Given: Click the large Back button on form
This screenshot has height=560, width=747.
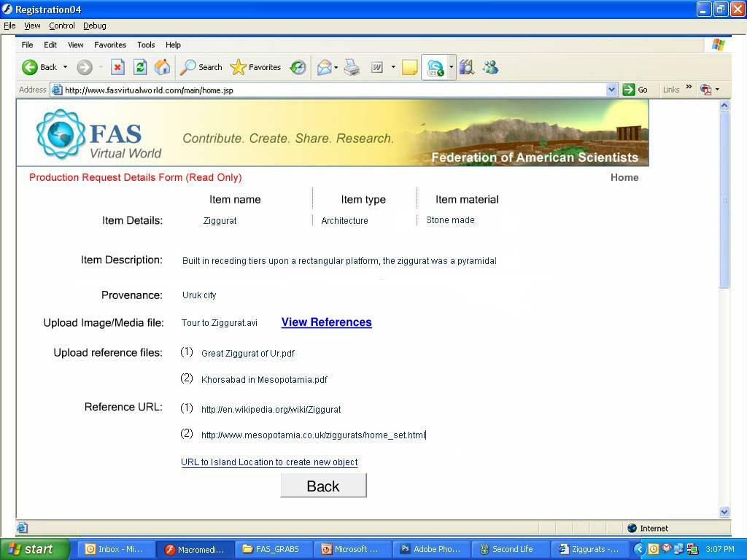Looking at the screenshot, I should click(323, 486).
